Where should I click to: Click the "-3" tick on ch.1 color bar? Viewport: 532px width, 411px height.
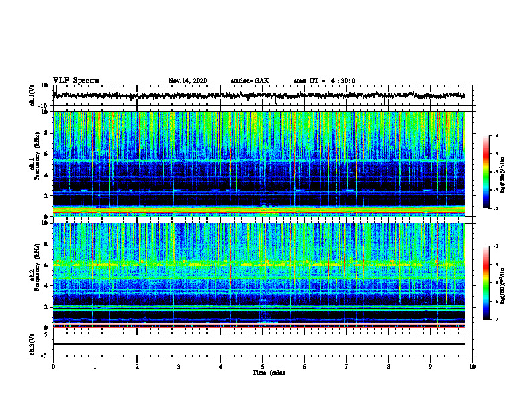tap(495, 136)
